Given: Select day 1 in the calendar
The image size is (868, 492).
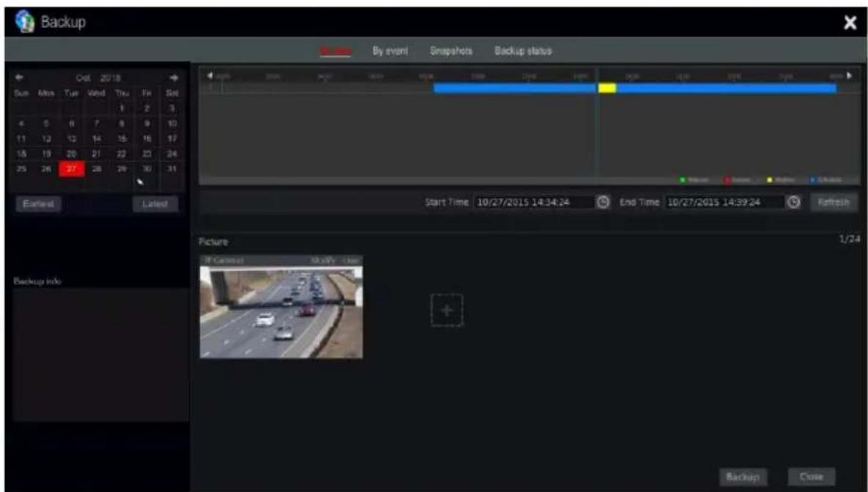Looking at the screenshot, I should click(x=122, y=109).
